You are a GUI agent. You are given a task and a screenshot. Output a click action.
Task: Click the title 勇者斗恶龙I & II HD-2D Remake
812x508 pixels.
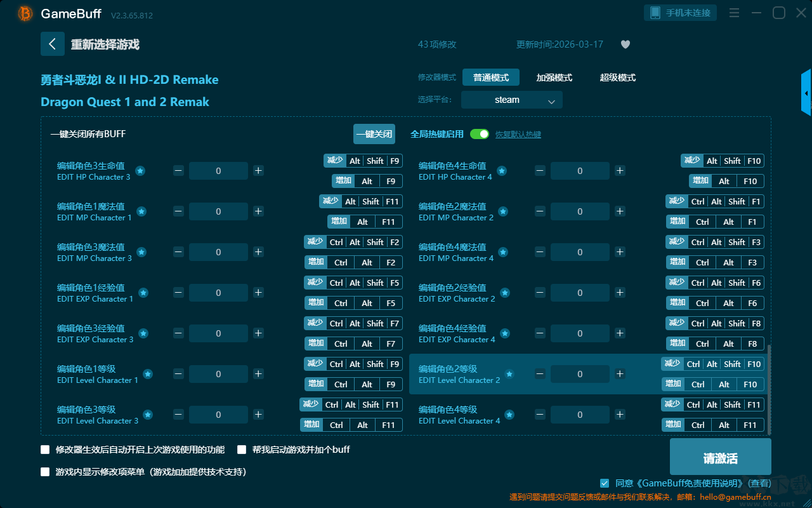pos(129,80)
